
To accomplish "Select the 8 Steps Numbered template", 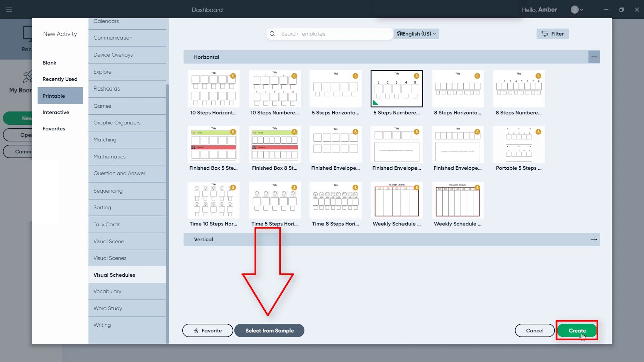I will pos(519,93).
